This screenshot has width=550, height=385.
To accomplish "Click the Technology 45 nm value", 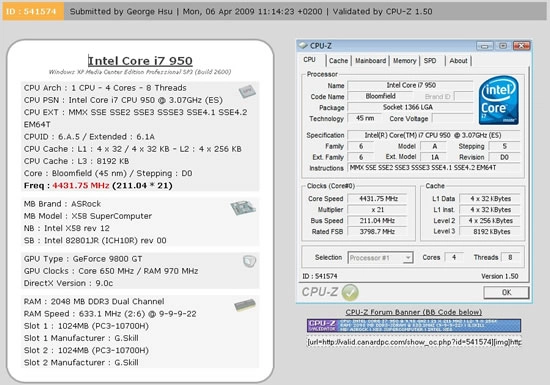I will (364, 118).
